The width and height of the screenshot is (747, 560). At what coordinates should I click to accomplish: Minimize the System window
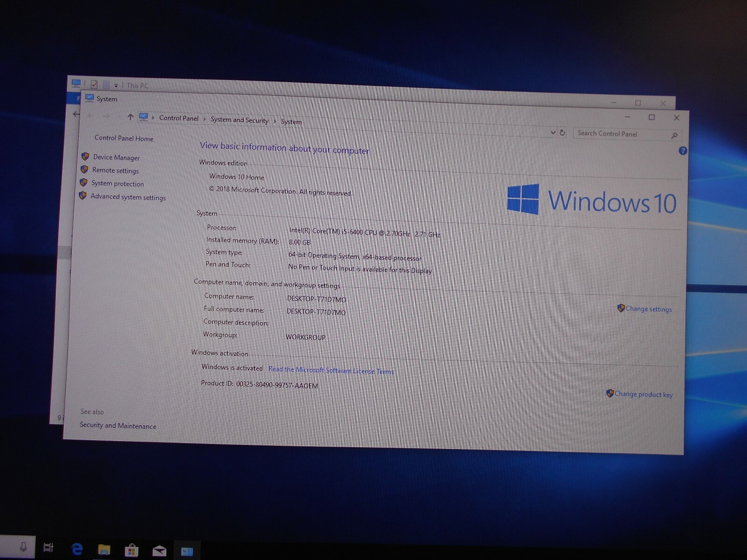tap(627, 117)
